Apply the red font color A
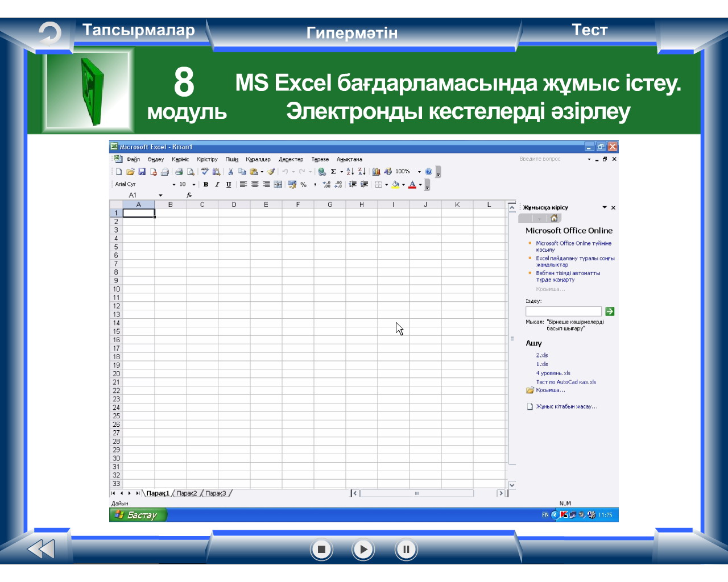This screenshot has height=582, width=728. [x=412, y=184]
